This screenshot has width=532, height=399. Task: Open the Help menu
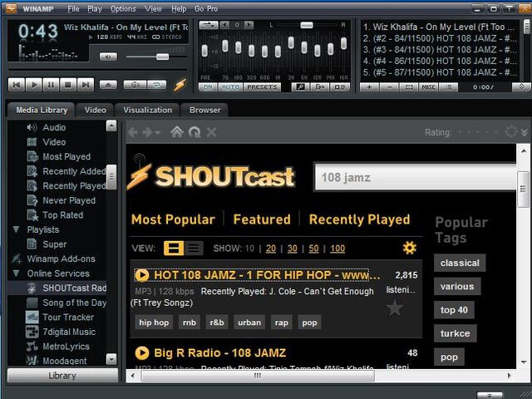coord(179,9)
